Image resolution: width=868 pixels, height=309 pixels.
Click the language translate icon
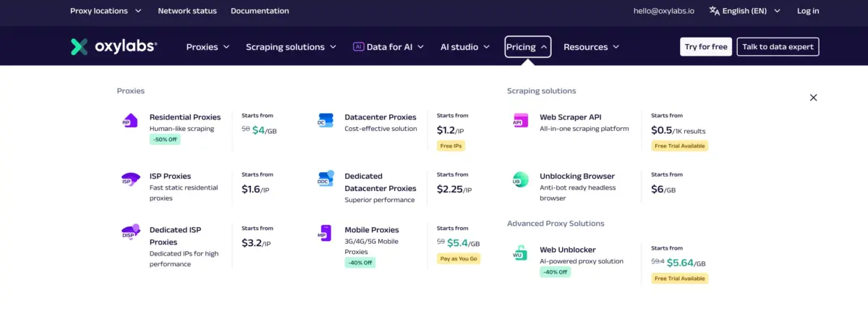tap(715, 11)
